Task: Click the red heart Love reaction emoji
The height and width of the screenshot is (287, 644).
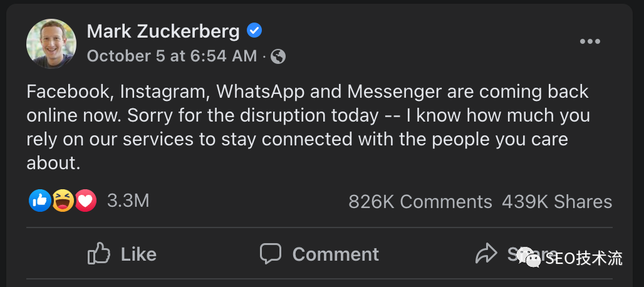Action: pyautogui.click(x=86, y=201)
